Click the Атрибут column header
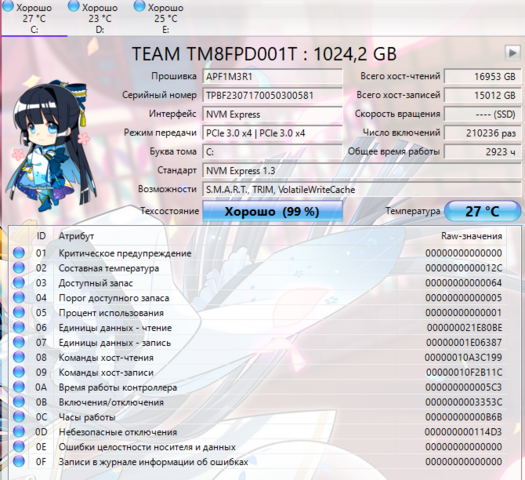Screen dimensions: 525x480 pyautogui.click(x=76, y=236)
